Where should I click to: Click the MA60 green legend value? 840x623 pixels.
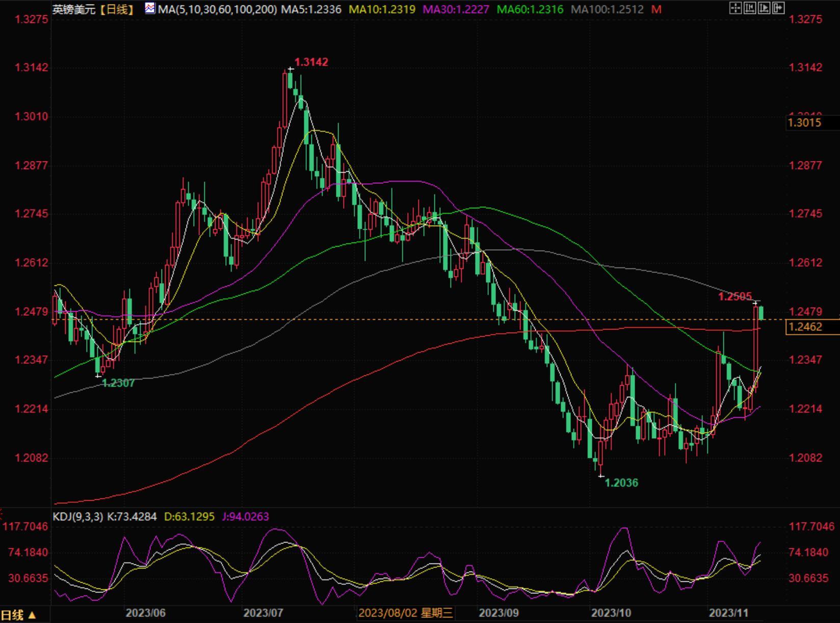click(530, 9)
